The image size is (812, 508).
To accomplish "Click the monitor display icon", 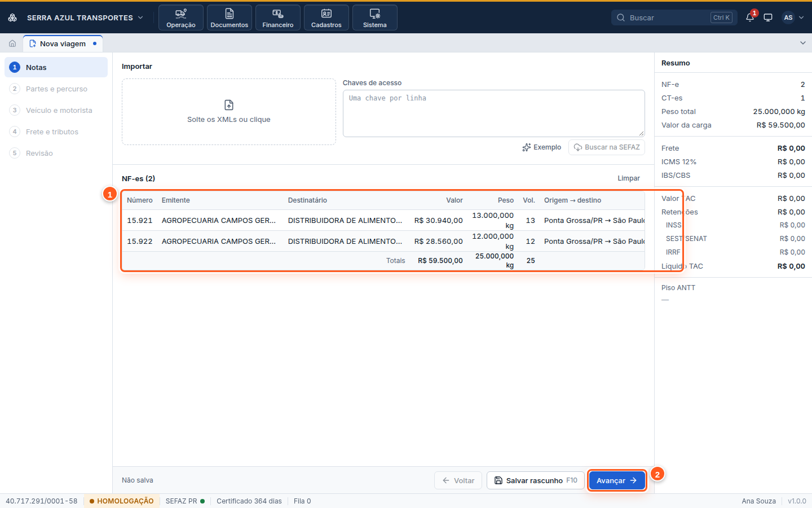I will 768,17.
